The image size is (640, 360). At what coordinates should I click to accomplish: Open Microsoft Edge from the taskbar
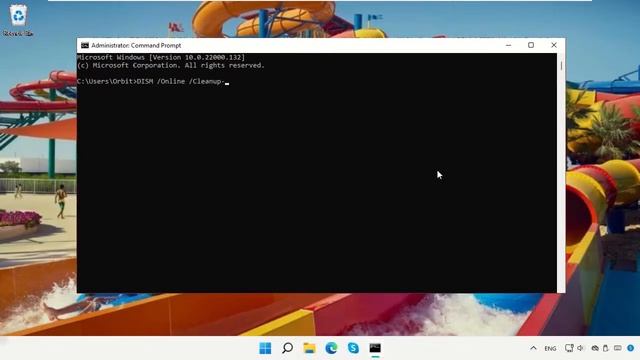click(331, 348)
